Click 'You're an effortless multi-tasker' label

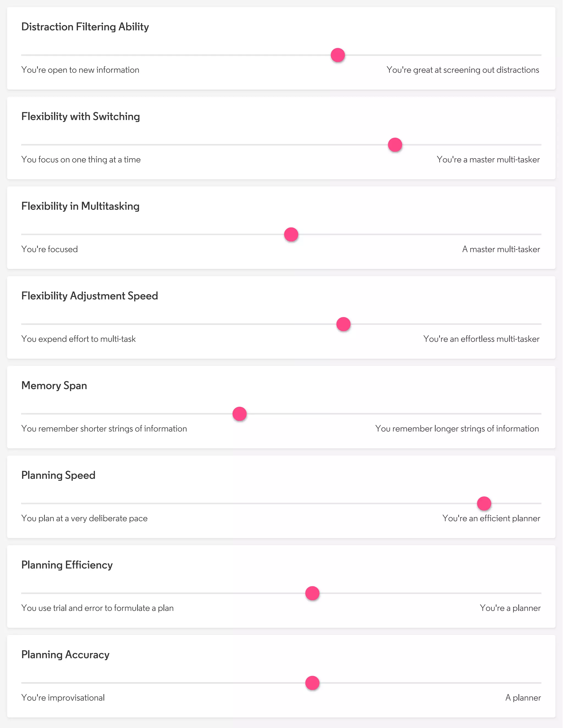point(481,339)
